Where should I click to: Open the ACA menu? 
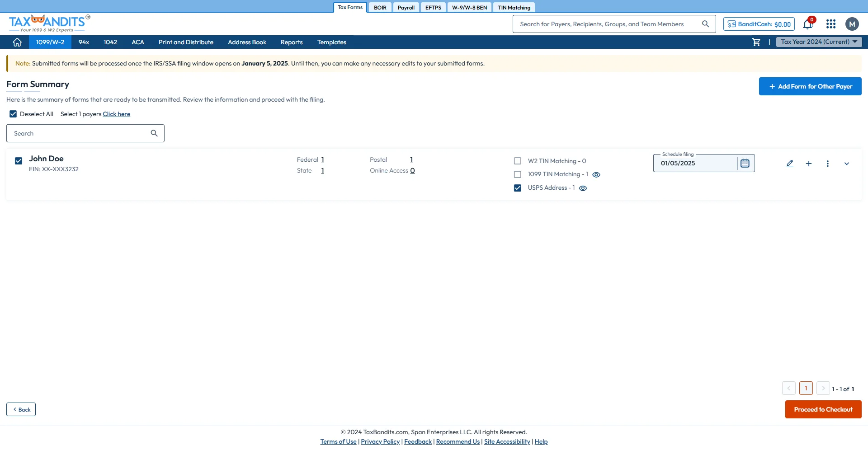point(138,42)
